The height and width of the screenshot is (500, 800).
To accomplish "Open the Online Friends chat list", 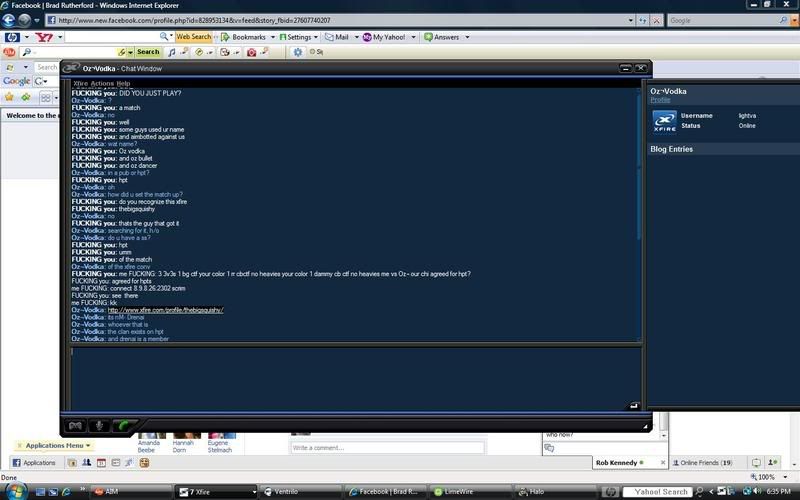I will [705, 463].
